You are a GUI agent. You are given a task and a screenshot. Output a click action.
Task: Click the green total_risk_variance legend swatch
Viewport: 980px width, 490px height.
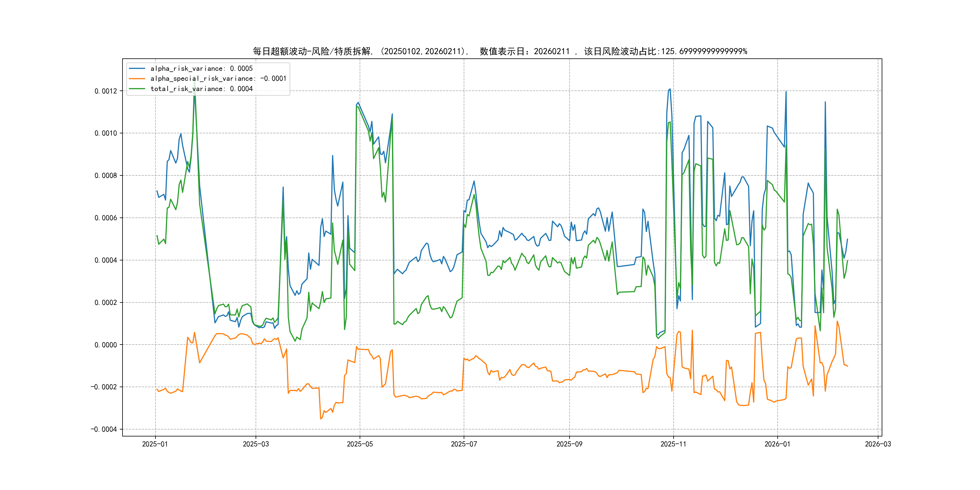[137, 89]
